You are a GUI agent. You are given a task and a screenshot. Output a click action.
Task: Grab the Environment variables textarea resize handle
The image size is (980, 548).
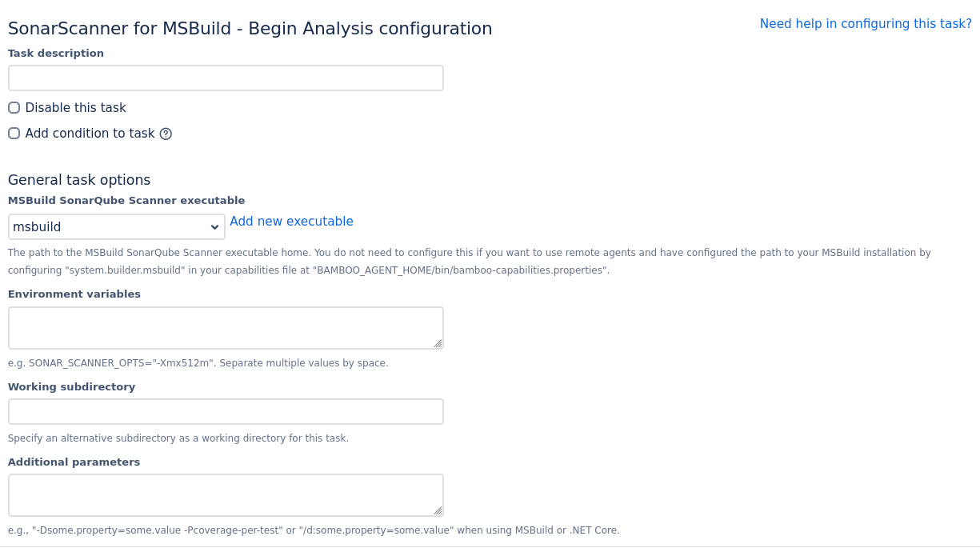point(438,343)
